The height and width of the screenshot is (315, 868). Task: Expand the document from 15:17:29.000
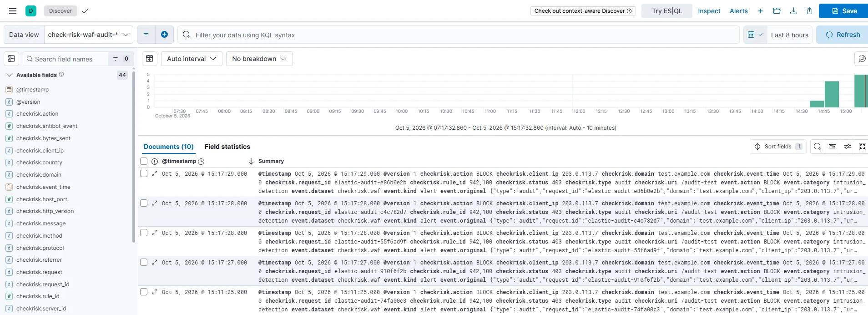[155, 173]
